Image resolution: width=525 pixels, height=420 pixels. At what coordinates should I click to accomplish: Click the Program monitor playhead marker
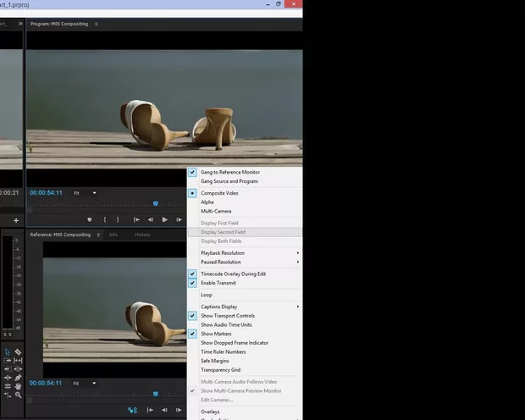155,204
